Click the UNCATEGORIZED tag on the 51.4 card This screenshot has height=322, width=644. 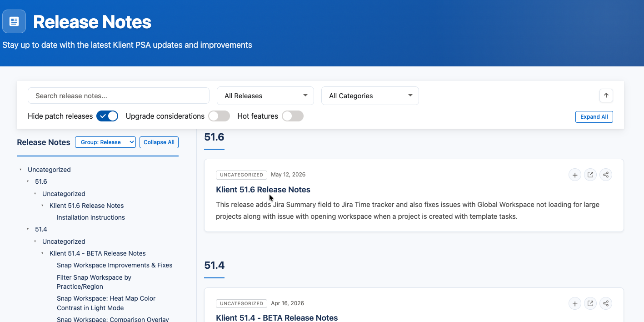click(x=241, y=303)
